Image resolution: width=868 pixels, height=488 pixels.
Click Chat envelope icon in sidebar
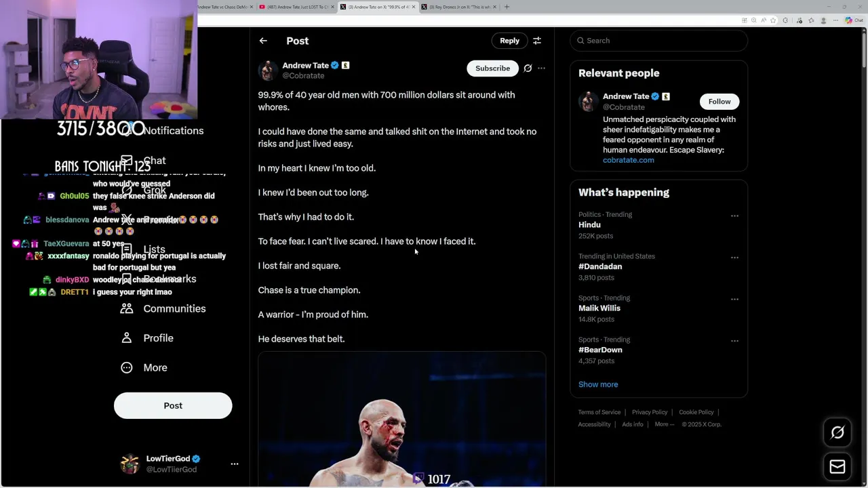click(127, 161)
